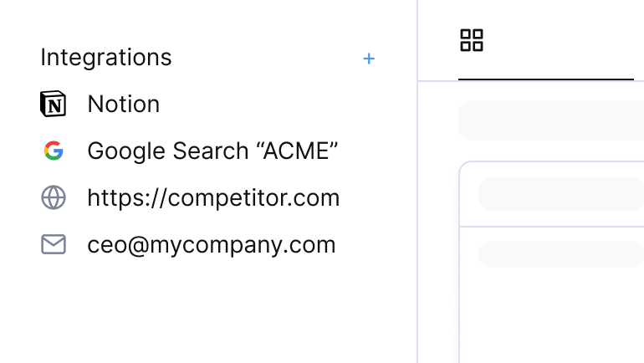Click the Google logo icon
Screen dimensions: 644x363
(x=53, y=151)
